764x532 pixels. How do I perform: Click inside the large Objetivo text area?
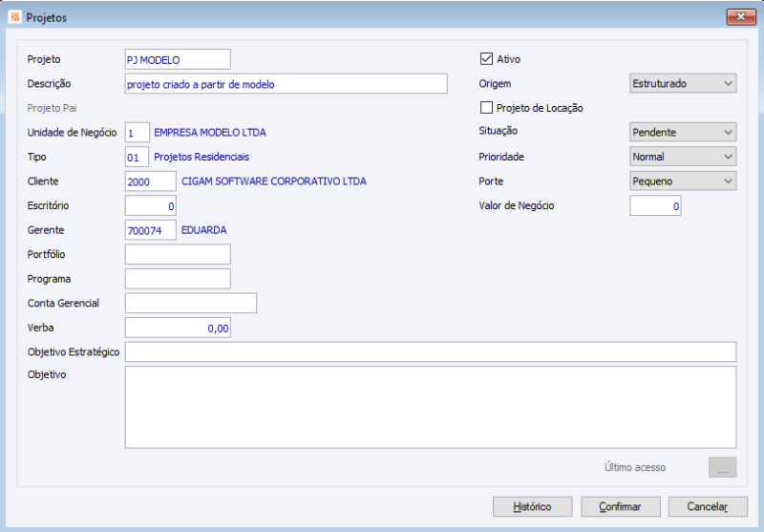coord(431,407)
